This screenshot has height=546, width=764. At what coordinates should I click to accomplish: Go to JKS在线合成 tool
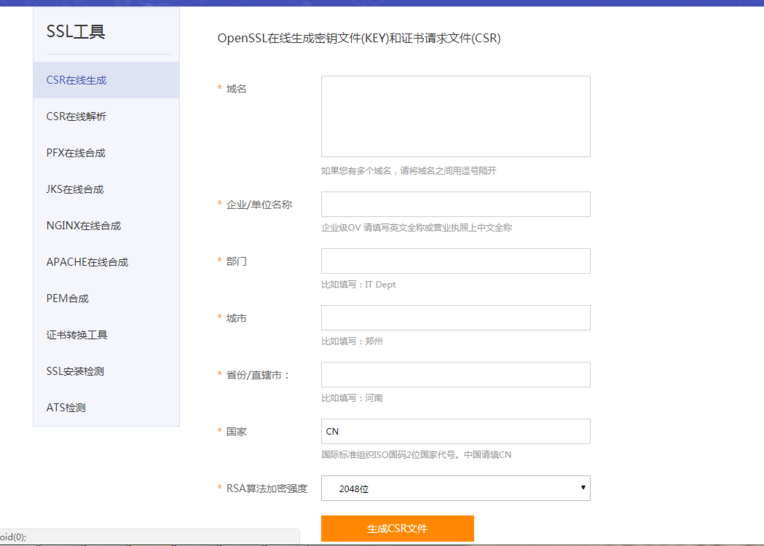[75, 189]
